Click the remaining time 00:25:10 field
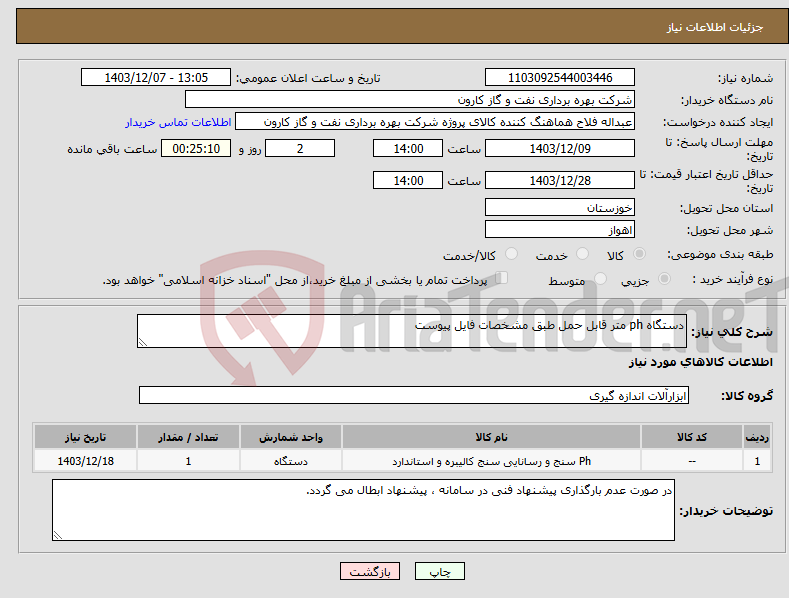Screen dimensions: 789x598 point(196,148)
